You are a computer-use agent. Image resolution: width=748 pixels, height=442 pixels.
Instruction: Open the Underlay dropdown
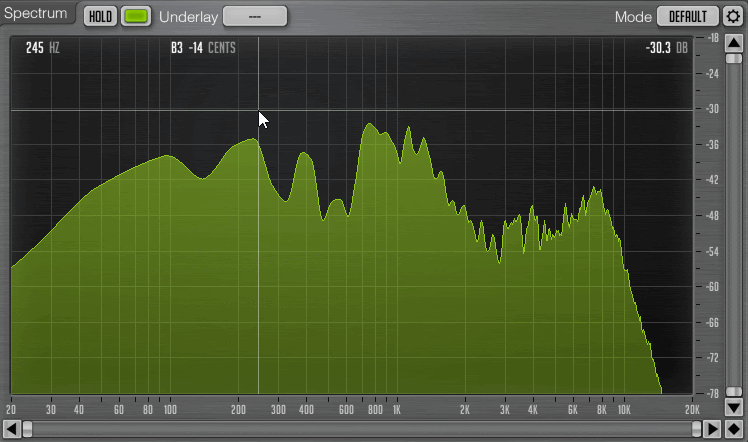tap(255, 16)
